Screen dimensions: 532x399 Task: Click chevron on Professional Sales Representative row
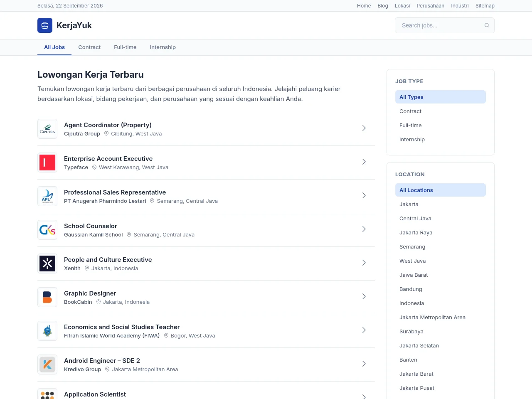[x=364, y=195]
